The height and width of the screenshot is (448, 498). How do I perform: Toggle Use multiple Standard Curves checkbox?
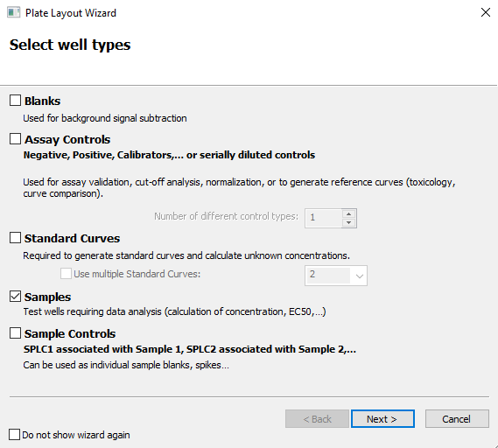pyautogui.click(x=66, y=274)
